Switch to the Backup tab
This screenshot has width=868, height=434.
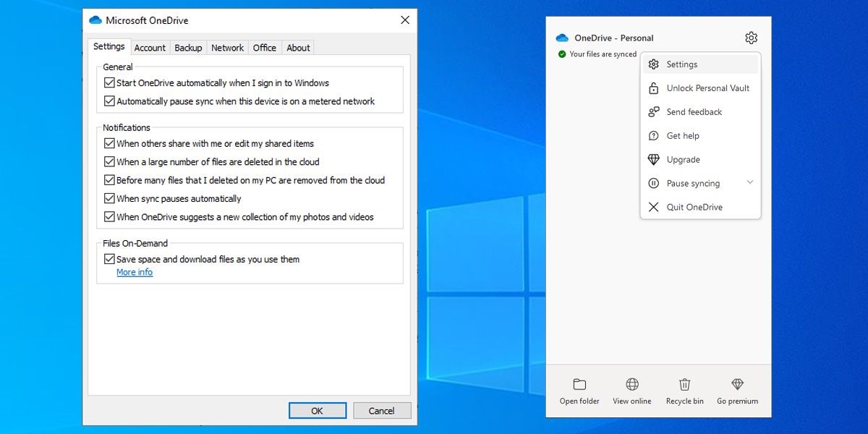[x=188, y=48]
